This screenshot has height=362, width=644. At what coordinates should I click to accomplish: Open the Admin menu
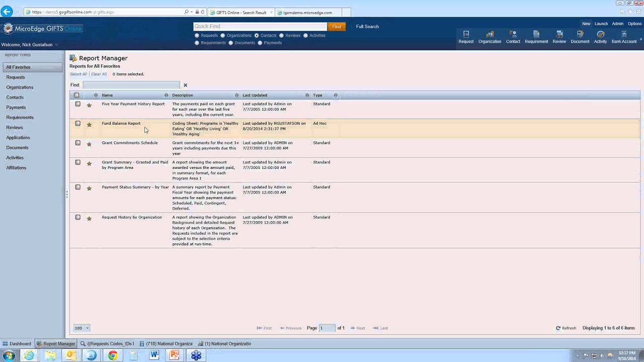(x=617, y=24)
